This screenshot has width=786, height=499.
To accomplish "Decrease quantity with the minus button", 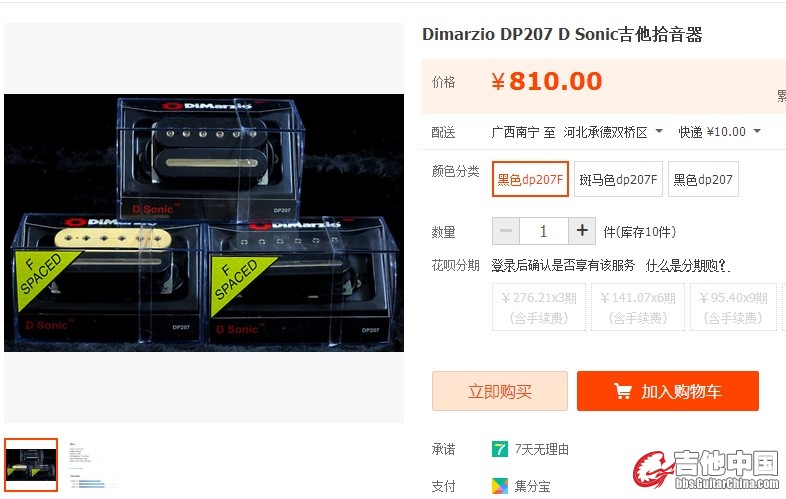I will pos(506,231).
